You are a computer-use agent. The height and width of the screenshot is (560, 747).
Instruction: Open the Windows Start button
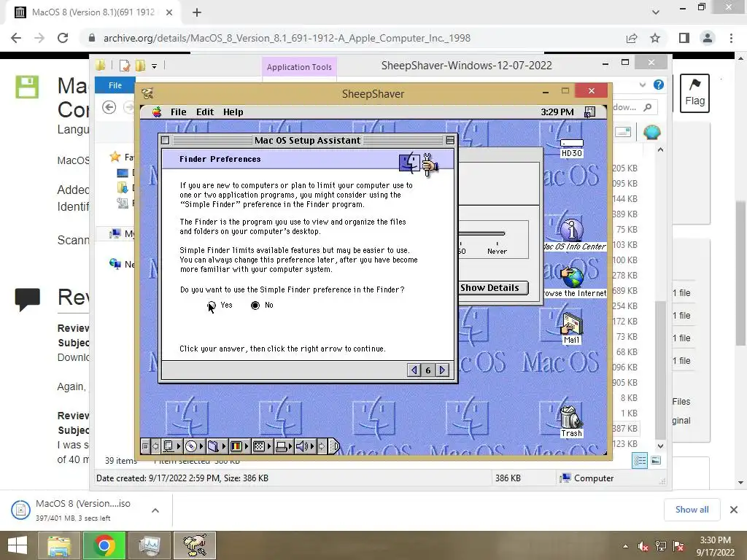click(18, 545)
